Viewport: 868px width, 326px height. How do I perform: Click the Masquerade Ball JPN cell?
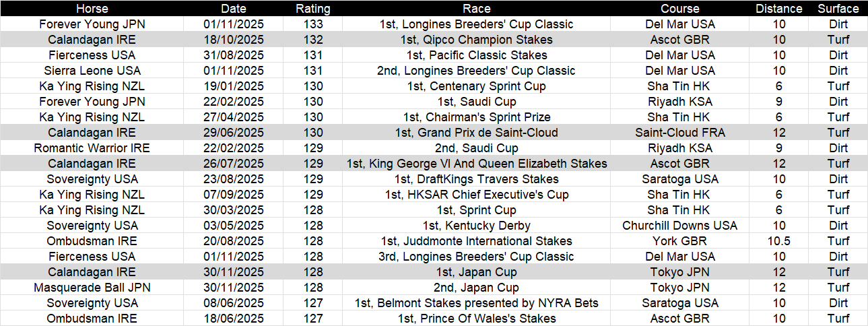pyautogui.click(x=92, y=288)
